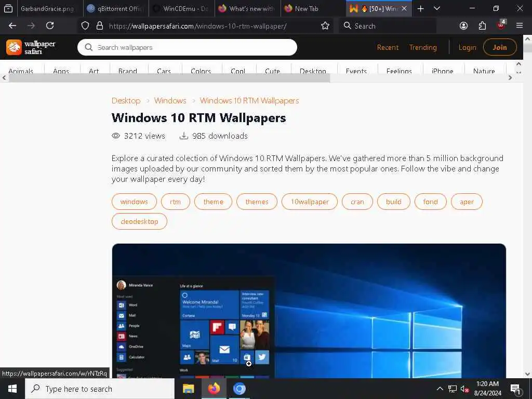Image resolution: width=532 pixels, height=399 pixels.
Task: Click the horizontal category scrollbar thumb
Action: coord(169,78)
